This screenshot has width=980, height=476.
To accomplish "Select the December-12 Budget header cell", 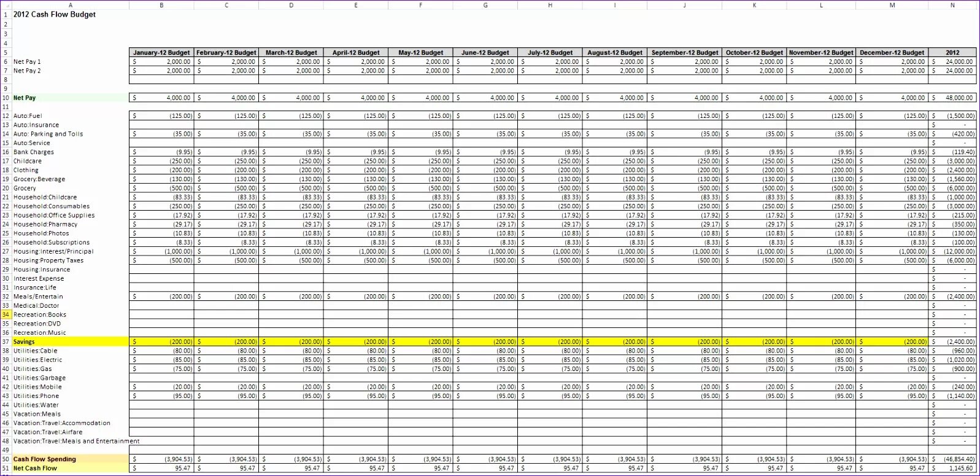I will point(892,53).
